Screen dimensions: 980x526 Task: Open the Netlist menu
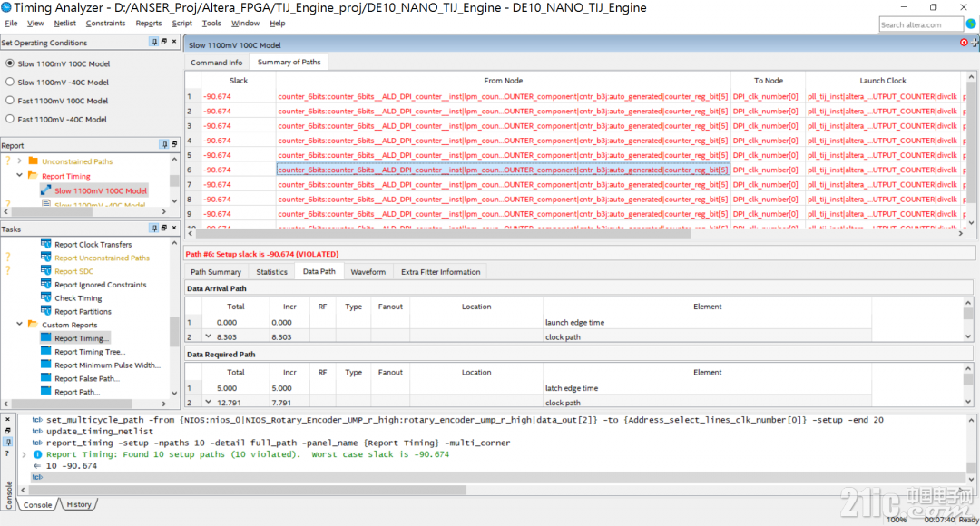65,23
